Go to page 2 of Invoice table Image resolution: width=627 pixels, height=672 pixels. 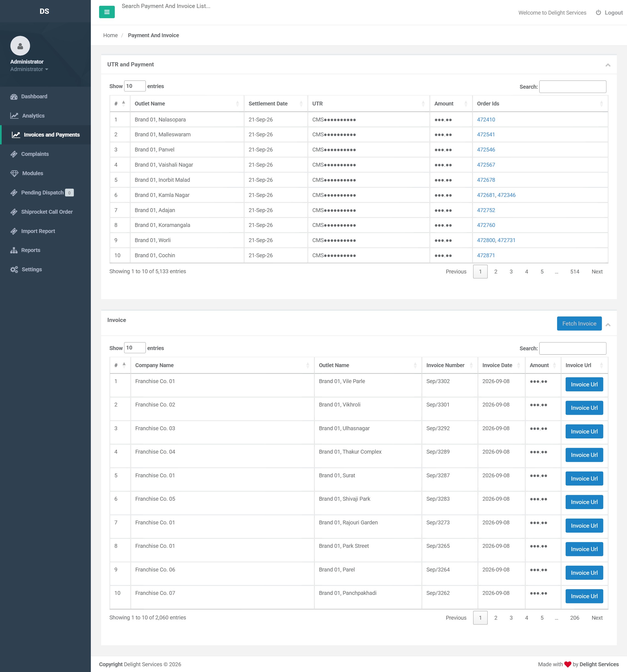point(496,618)
